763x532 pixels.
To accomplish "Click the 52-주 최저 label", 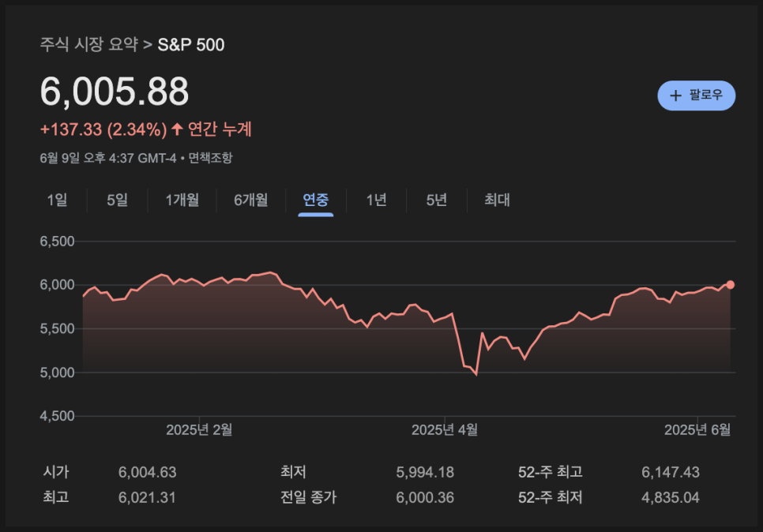I will point(551,497).
